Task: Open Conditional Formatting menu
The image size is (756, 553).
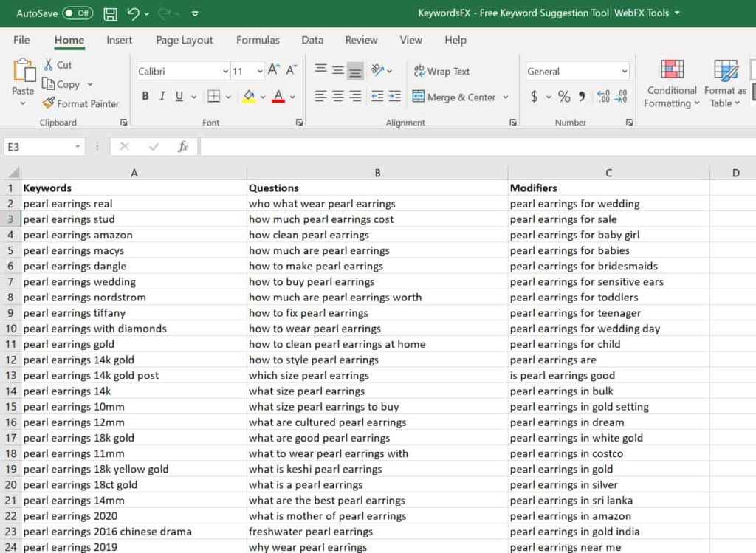Action: (x=672, y=84)
